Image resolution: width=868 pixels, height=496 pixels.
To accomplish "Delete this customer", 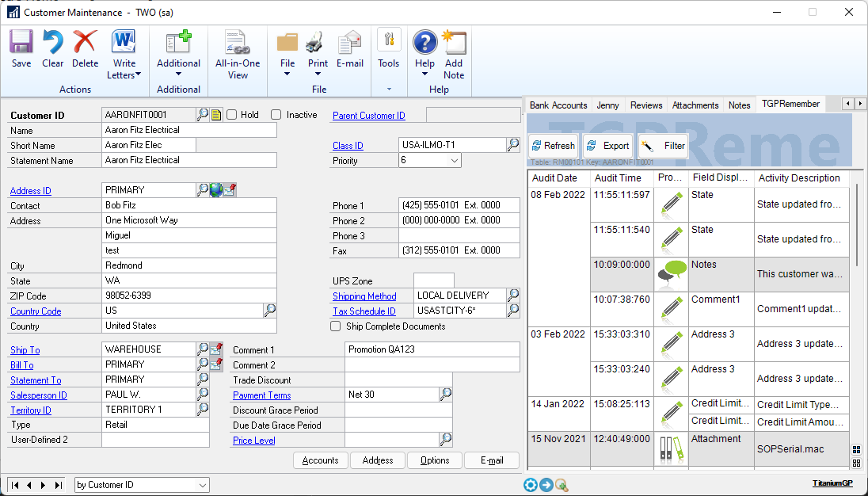I will (86, 50).
